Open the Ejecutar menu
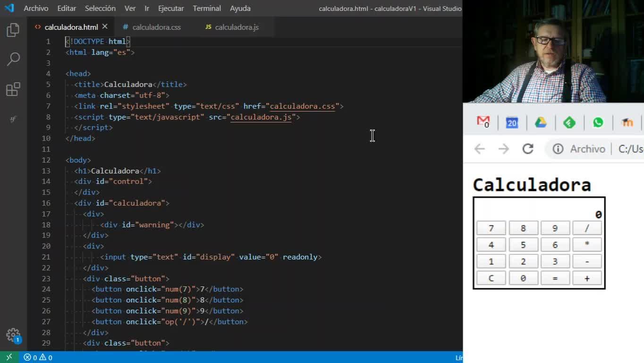This screenshot has width=644, height=363. point(171,8)
